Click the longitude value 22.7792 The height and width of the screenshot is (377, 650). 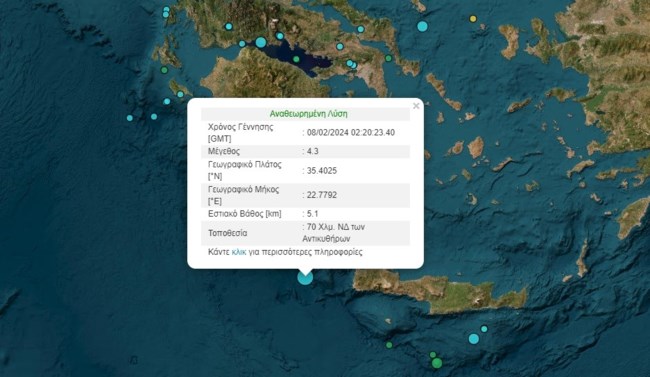(322, 195)
